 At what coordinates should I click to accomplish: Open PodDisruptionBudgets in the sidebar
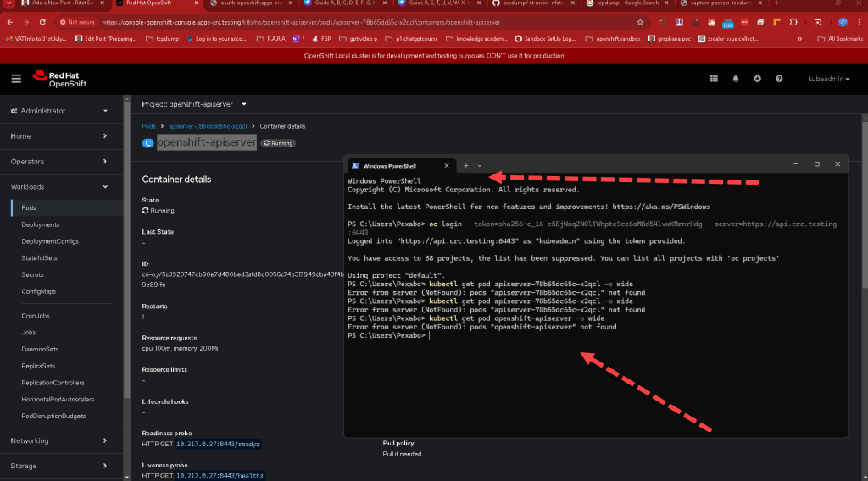(x=53, y=416)
